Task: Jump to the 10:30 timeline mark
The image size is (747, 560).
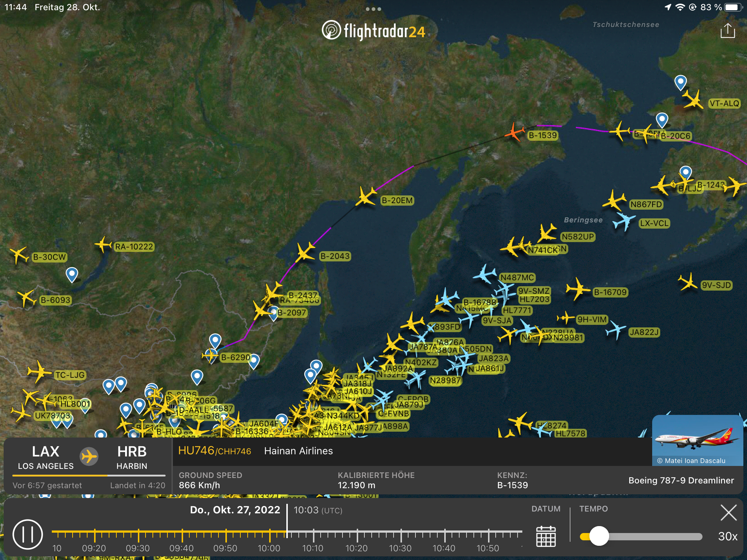Action: (x=400, y=535)
